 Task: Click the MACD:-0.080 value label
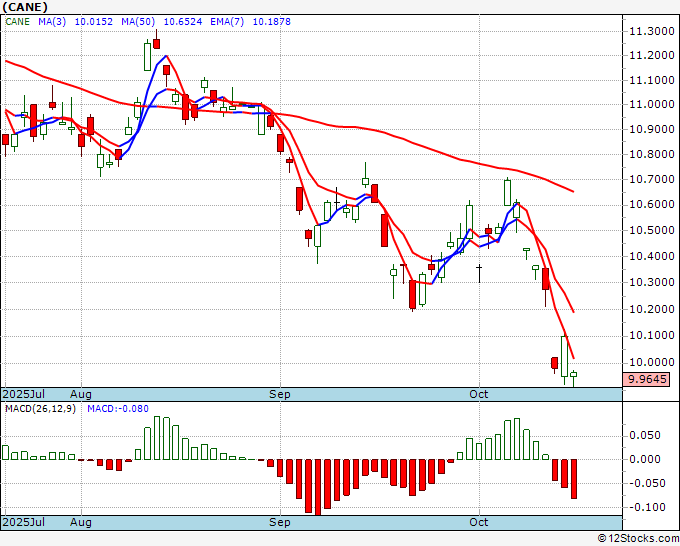pos(118,409)
